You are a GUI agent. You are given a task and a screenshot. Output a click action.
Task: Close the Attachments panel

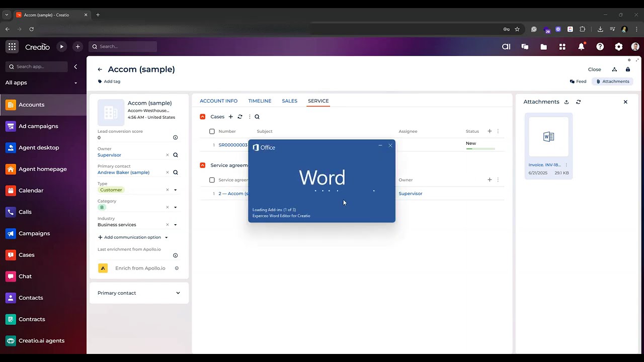[x=625, y=102]
